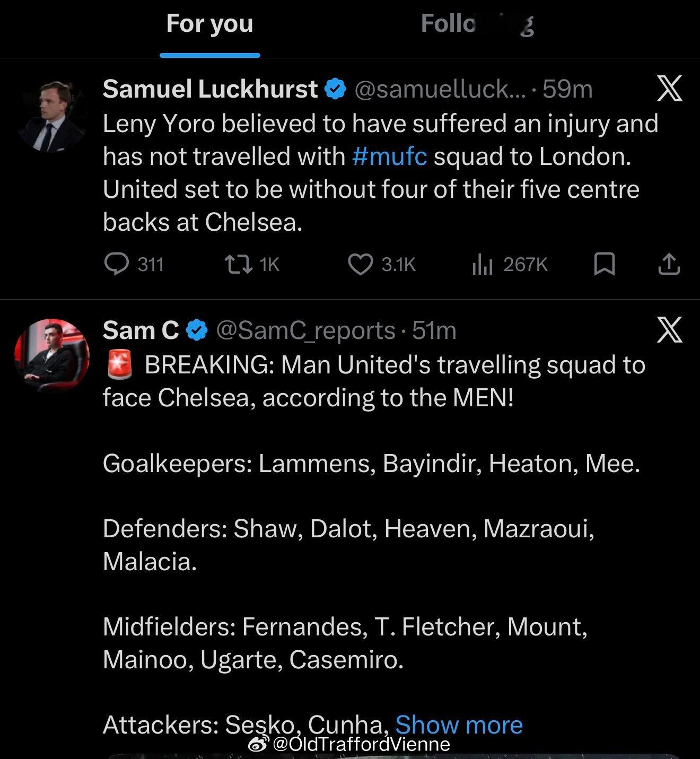View analytics for the 267K views tweet
This screenshot has height=759, width=700.
[483, 264]
